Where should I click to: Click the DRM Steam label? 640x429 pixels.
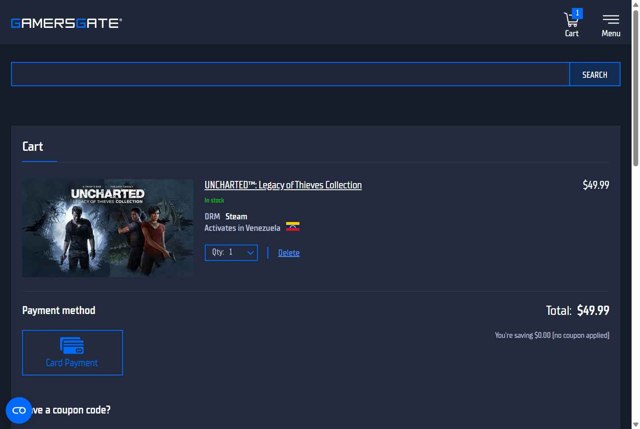pyautogui.click(x=226, y=216)
